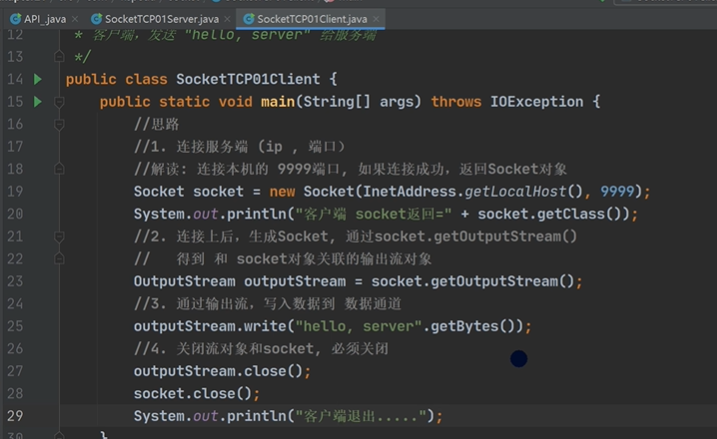Click getBytes() on line 25
Screen dimensions: 717x439
[473, 326]
